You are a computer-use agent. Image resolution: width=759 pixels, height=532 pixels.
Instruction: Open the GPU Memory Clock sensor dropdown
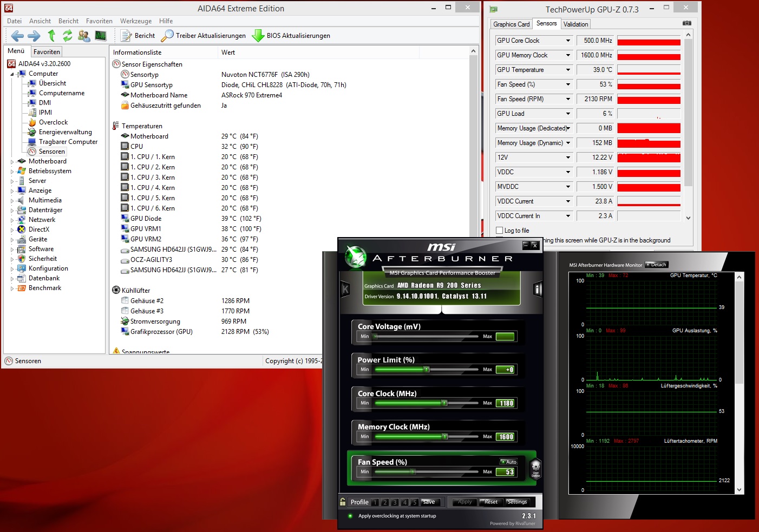568,55
